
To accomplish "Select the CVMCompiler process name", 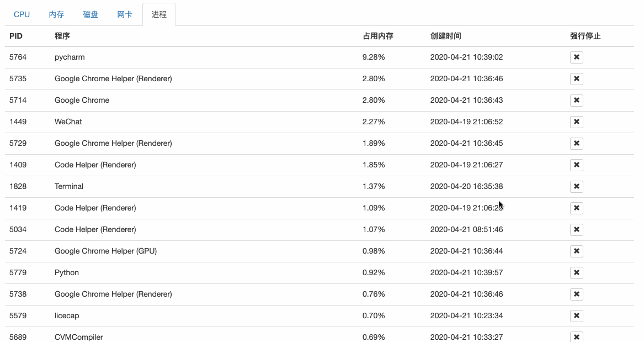I will coord(79,337).
